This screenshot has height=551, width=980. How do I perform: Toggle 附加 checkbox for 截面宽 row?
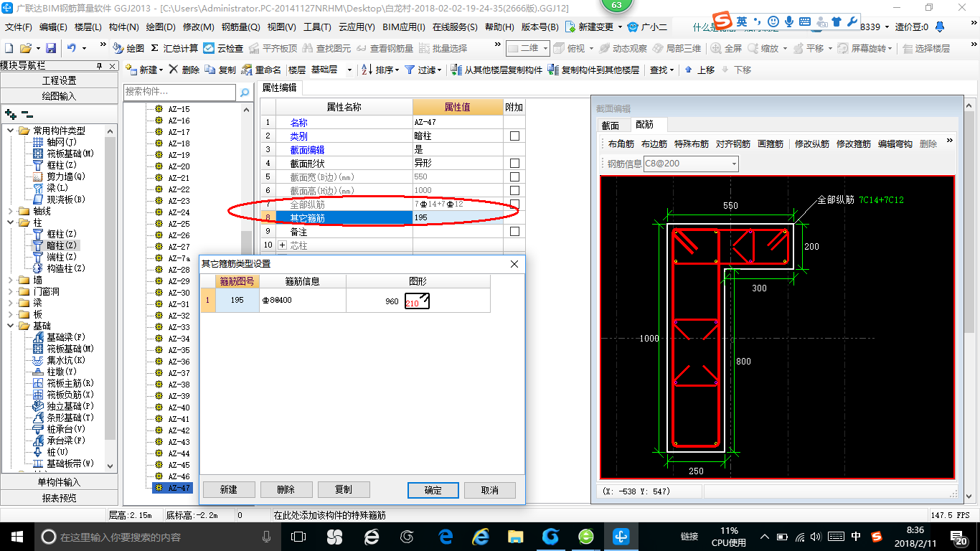514,176
